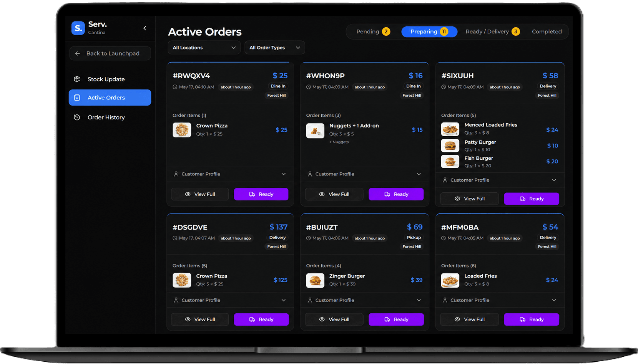638x364 pixels.
Task: Click the Crown Pizza image in order #DSGDVE
Action: tap(182, 280)
